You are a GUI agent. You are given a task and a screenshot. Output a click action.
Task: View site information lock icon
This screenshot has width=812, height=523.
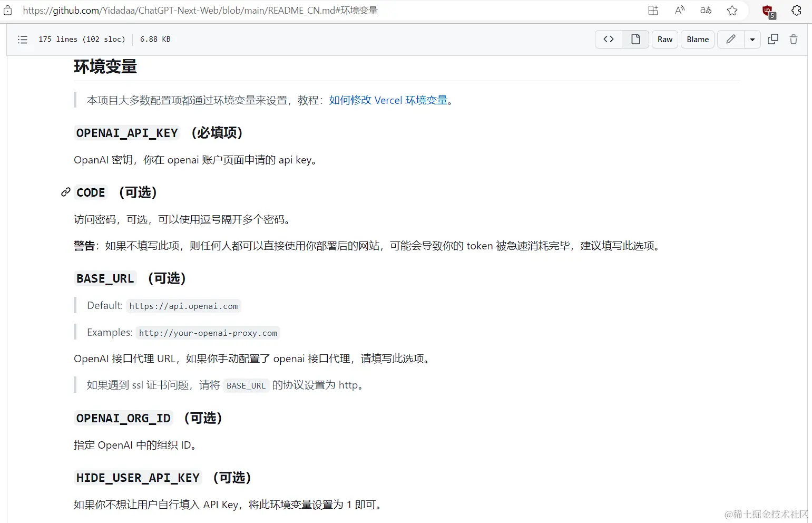coord(8,11)
